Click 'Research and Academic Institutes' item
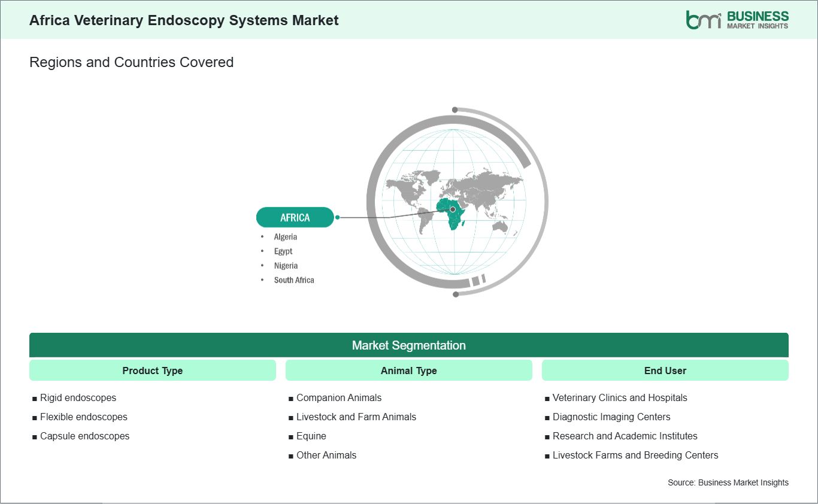818x504 pixels. (x=625, y=436)
